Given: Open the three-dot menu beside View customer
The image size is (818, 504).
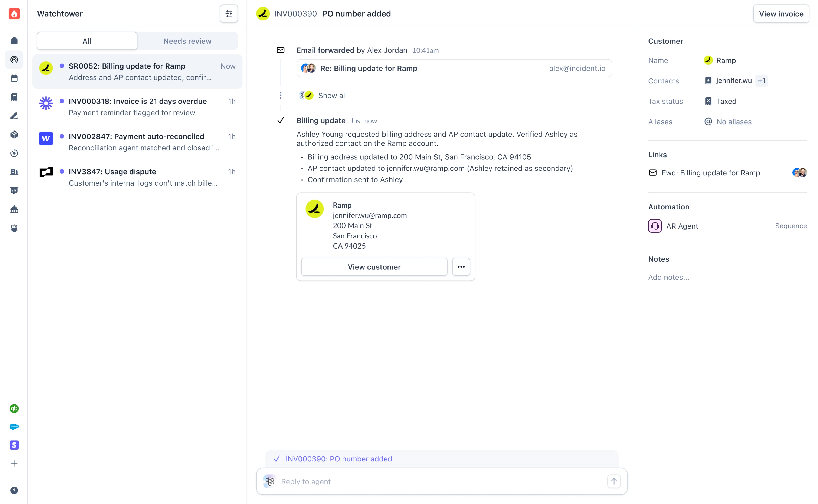Looking at the screenshot, I should (461, 267).
